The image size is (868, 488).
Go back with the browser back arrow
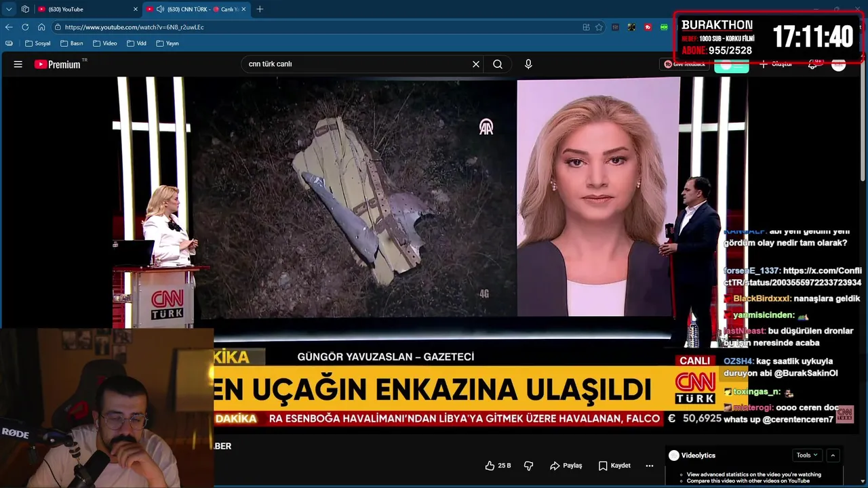point(9,27)
